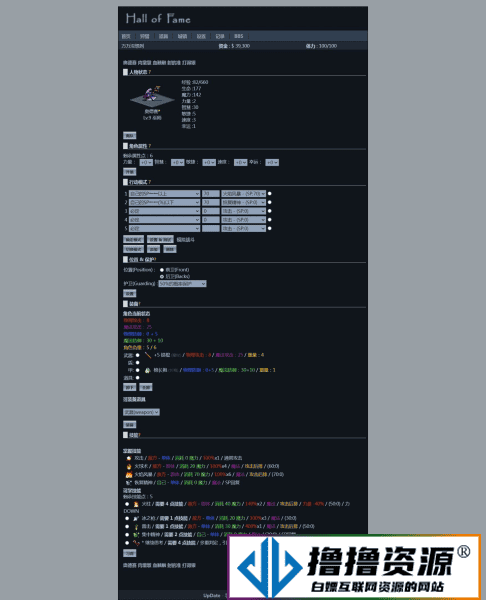Open the 力量 strength +0 dropdown
This screenshot has height=600, width=486.
point(146,163)
